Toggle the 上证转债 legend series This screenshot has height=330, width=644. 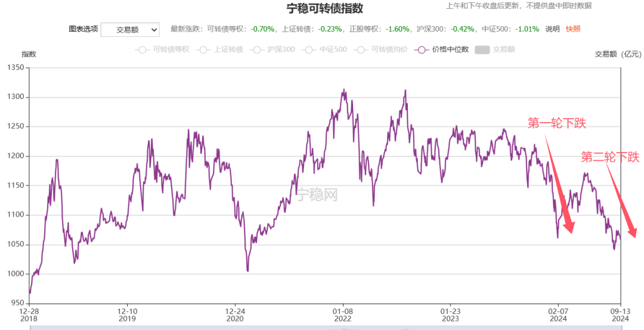[219, 49]
